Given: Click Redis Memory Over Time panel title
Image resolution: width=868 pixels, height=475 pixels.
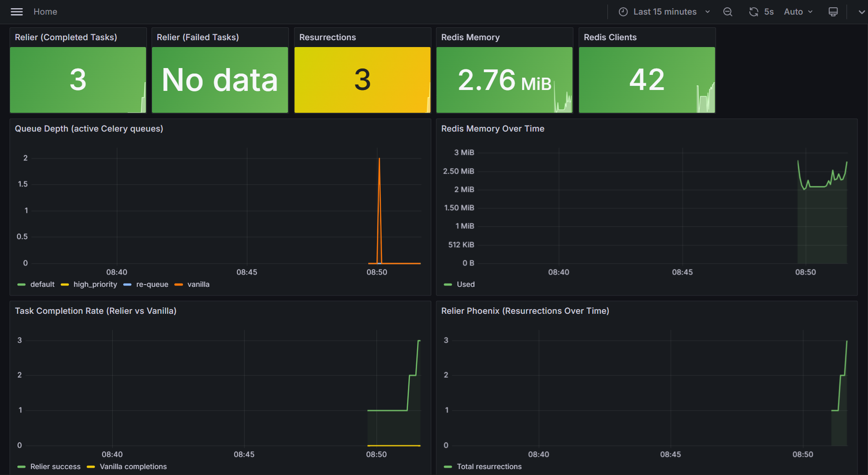Looking at the screenshot, I should point(493,129).
